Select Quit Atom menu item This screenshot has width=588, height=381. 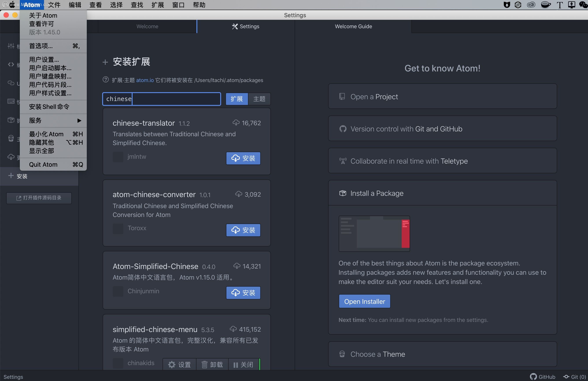pyautogui.click(x=53, y=164)
